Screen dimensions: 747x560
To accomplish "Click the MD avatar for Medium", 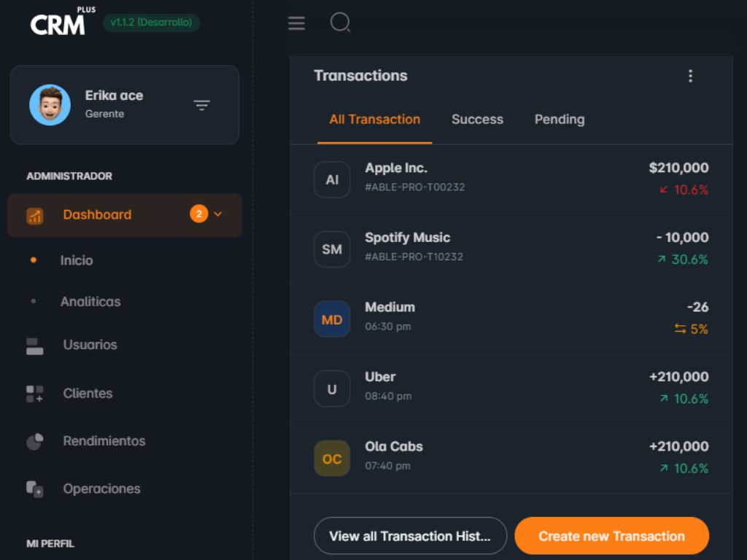I will [x=332, y=319].
